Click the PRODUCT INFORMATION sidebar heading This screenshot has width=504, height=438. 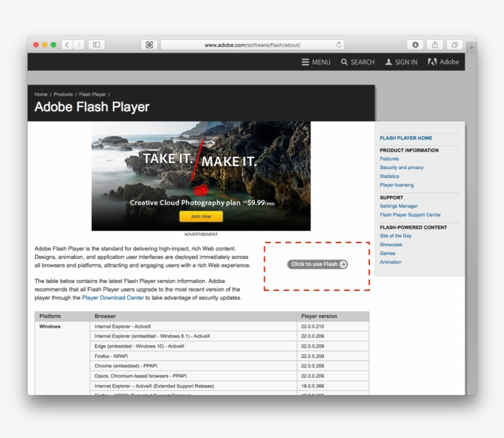409,150
